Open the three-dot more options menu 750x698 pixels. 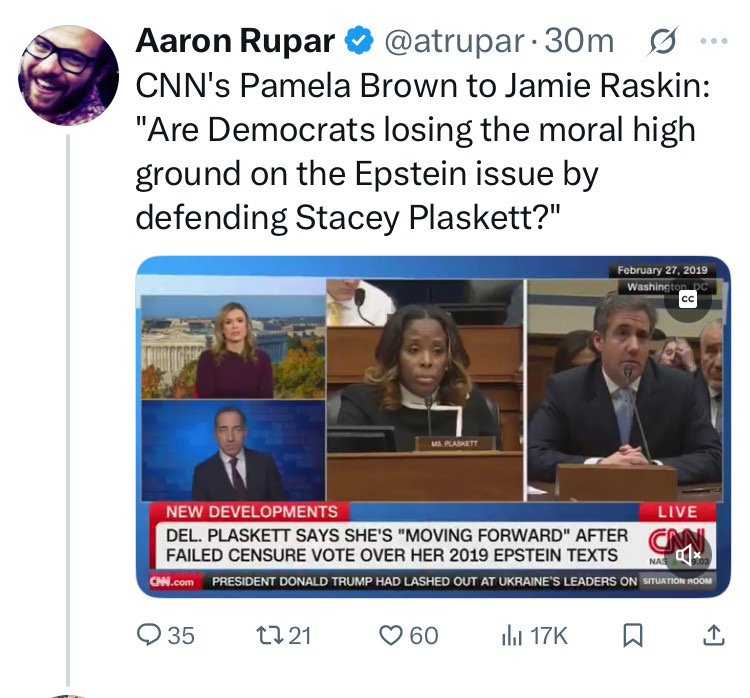tap(713, 41)
